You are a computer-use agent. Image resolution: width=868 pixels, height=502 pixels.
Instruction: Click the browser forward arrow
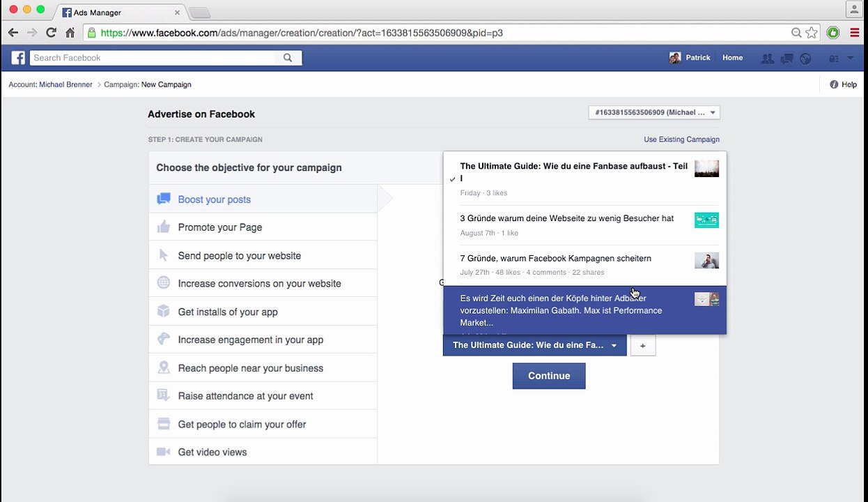32,33
